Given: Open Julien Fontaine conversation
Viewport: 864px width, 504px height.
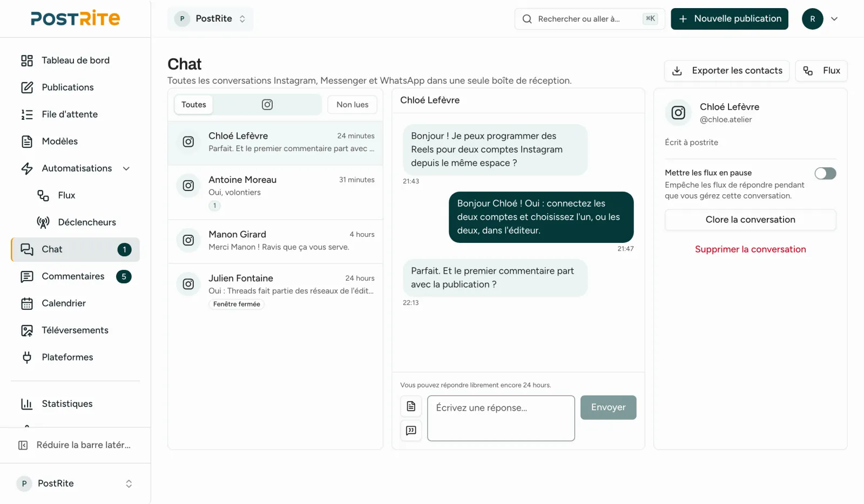Looking at the screenshot, I should 275,290.
